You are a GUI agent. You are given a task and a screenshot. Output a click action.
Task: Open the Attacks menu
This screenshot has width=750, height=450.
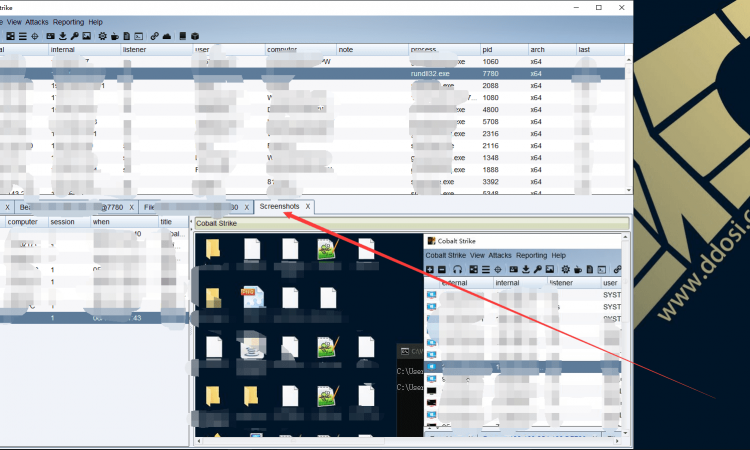pyautogui.click(x=37, y=22)
